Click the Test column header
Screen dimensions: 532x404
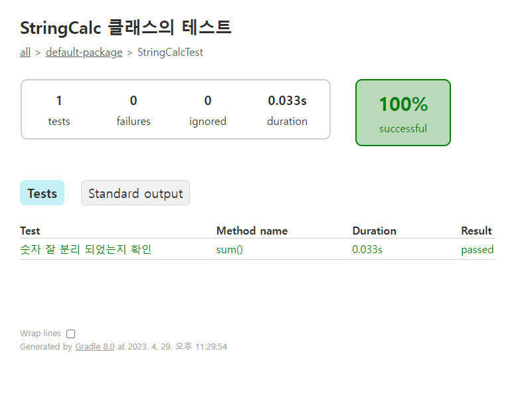point(30,231)
